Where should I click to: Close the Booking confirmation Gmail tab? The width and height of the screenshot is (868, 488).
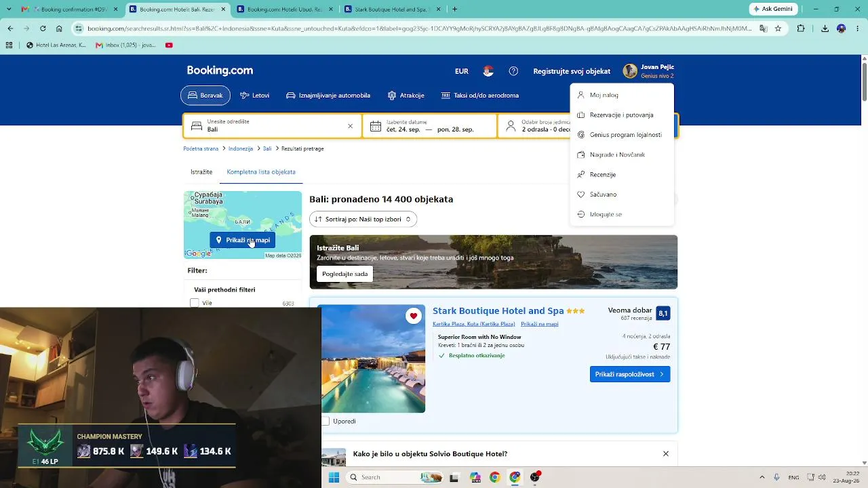click(116, 9)
